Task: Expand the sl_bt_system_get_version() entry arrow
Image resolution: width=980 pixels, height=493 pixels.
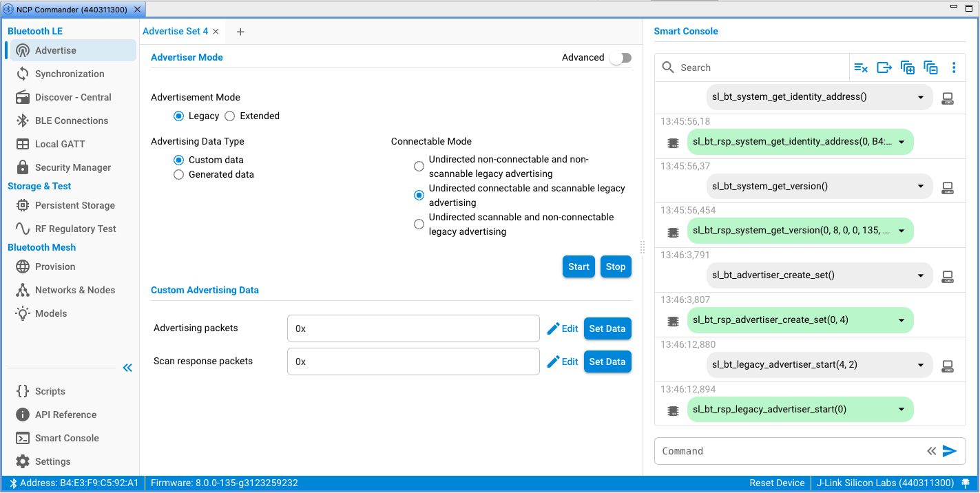Action: point(921,186)
